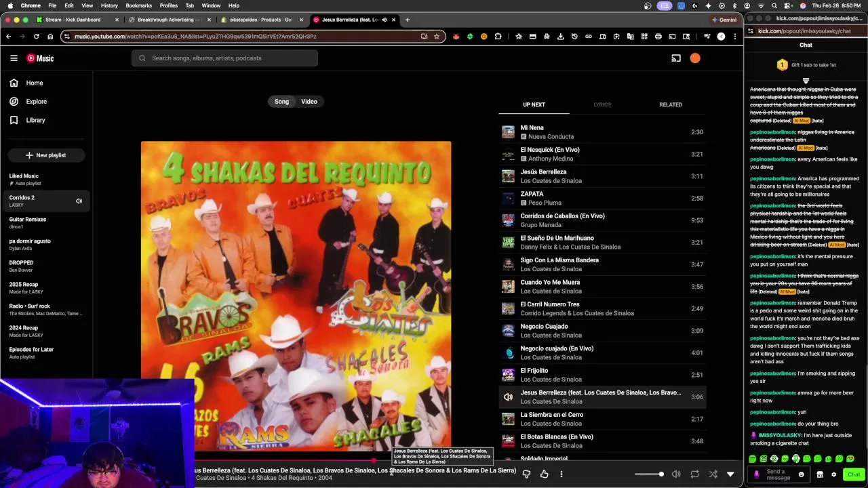This screenshot has height=488, width=868.
Task: Click the Chrome address bar URL
Action: click(195, 37)
